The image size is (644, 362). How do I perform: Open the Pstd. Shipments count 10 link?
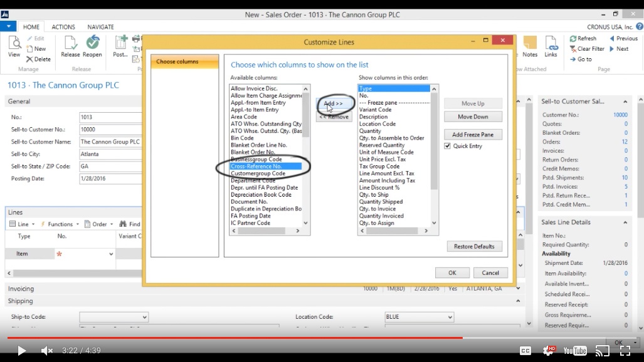(x=625, y=178)
